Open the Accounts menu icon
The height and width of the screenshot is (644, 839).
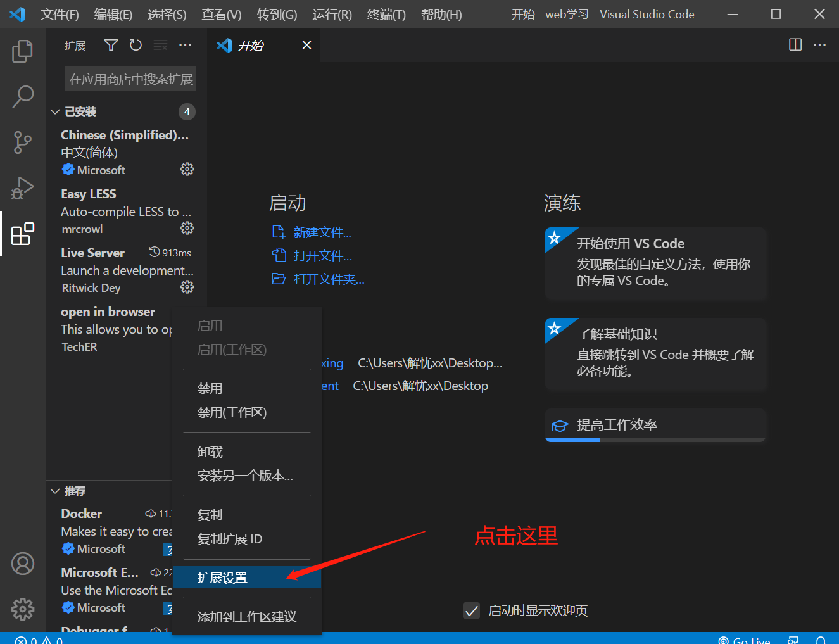(23, 564)
